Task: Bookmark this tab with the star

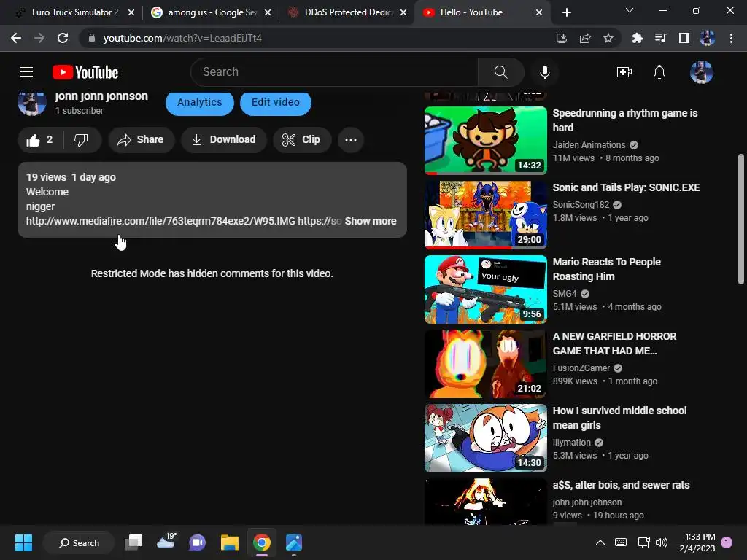Action: [608, 38]
